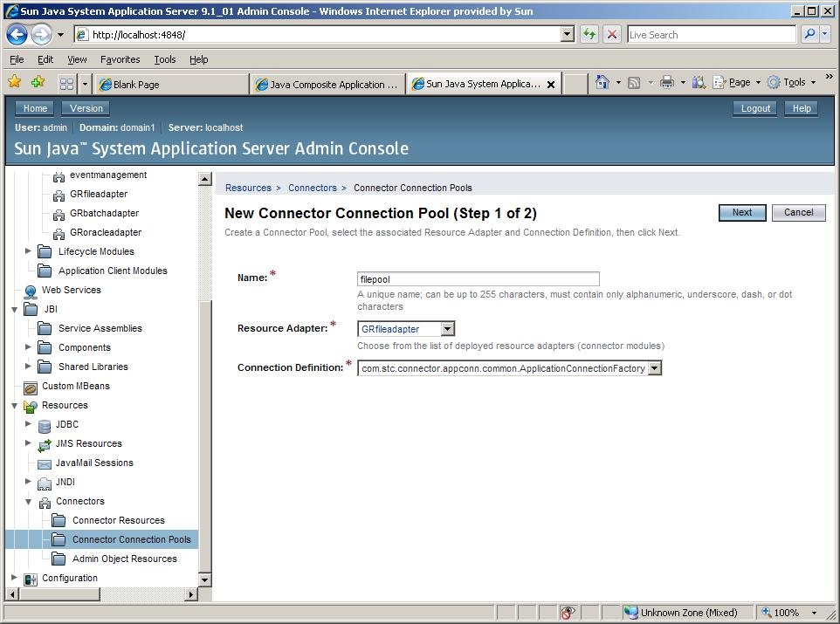
Task: Expand the JDBC node
Action: coord(28,423)
